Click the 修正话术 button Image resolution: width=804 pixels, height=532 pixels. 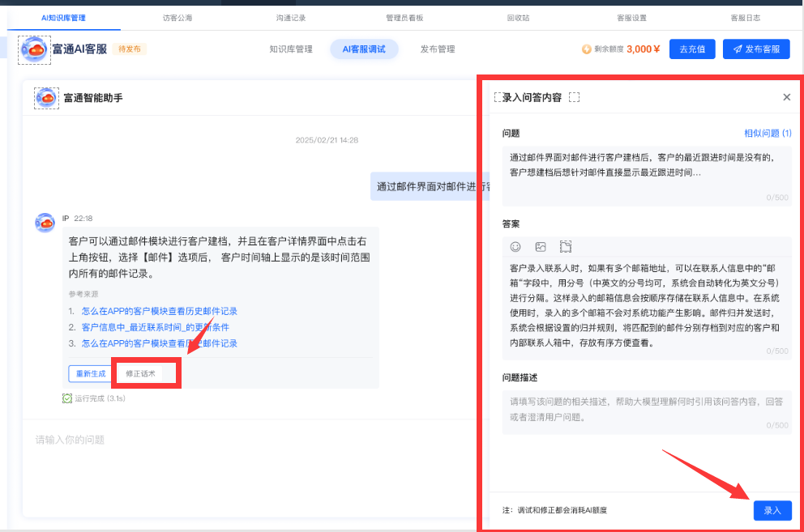coord(140,374)
